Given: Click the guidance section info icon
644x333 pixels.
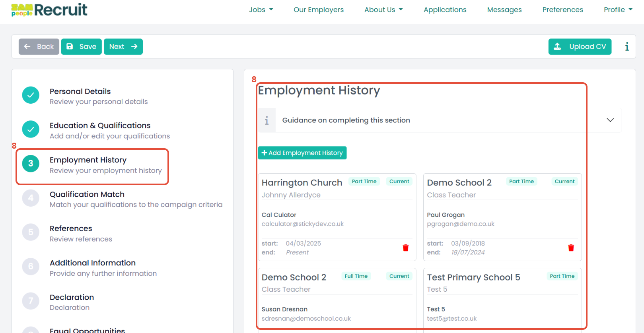Looking at the screenshot, I should tap(267, 120).
